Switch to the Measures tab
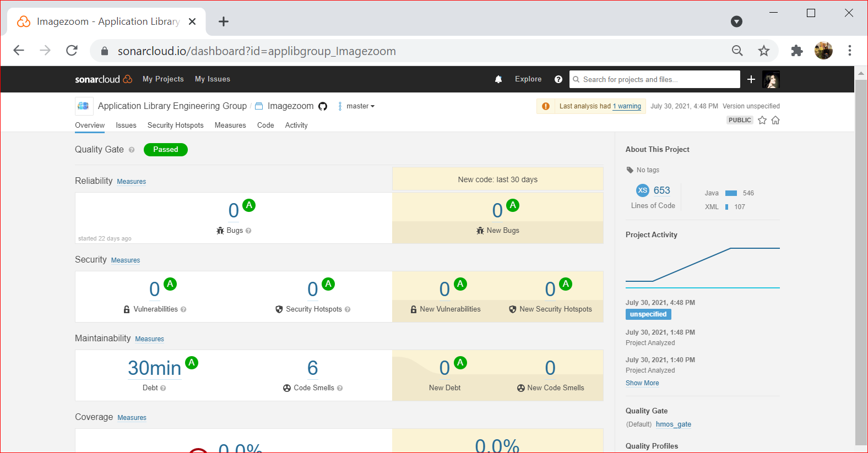The width and height of the screenshot is (868, 453). [230, 125]
